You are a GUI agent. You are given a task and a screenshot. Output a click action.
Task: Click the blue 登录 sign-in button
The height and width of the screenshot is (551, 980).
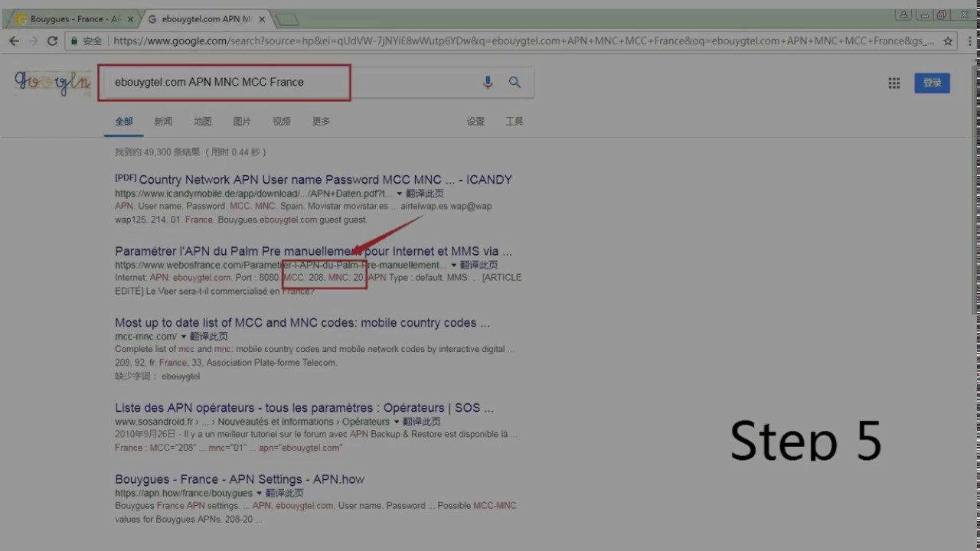932,83
